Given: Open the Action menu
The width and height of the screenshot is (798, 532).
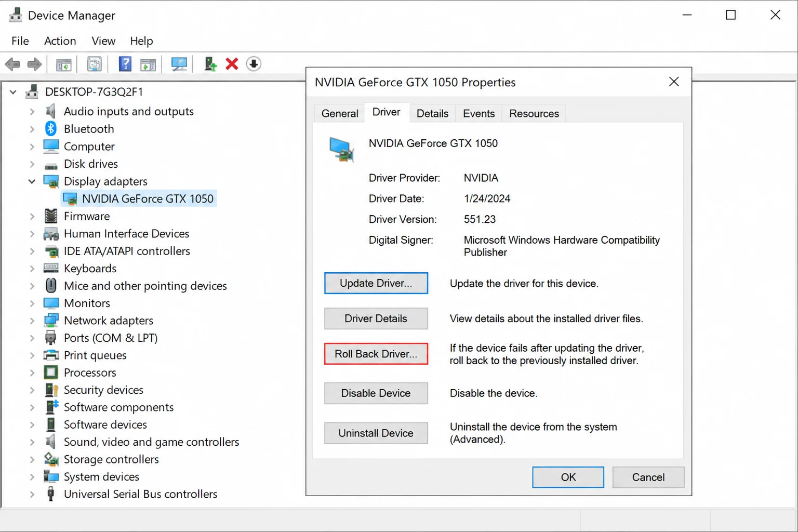Looking at the screenshot, I should (60, 41).
